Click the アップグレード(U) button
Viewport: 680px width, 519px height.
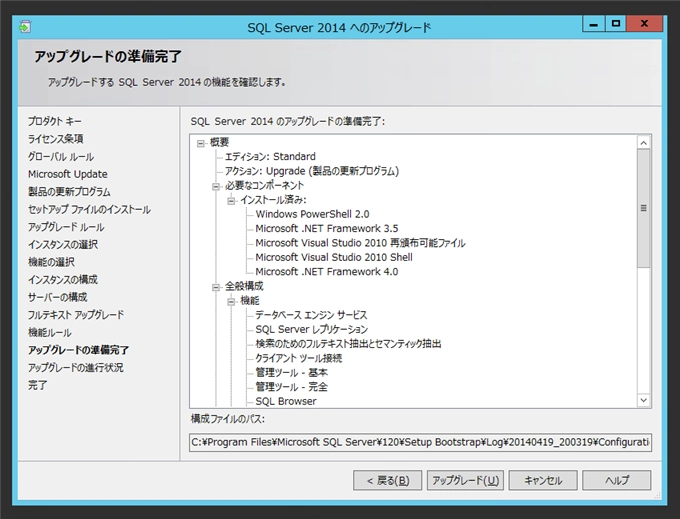465,480
